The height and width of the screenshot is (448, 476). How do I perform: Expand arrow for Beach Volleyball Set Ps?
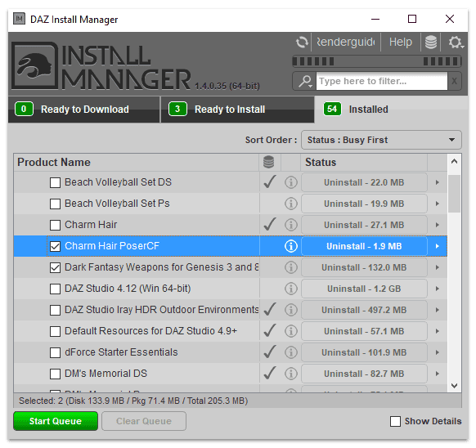pos(437,204)
